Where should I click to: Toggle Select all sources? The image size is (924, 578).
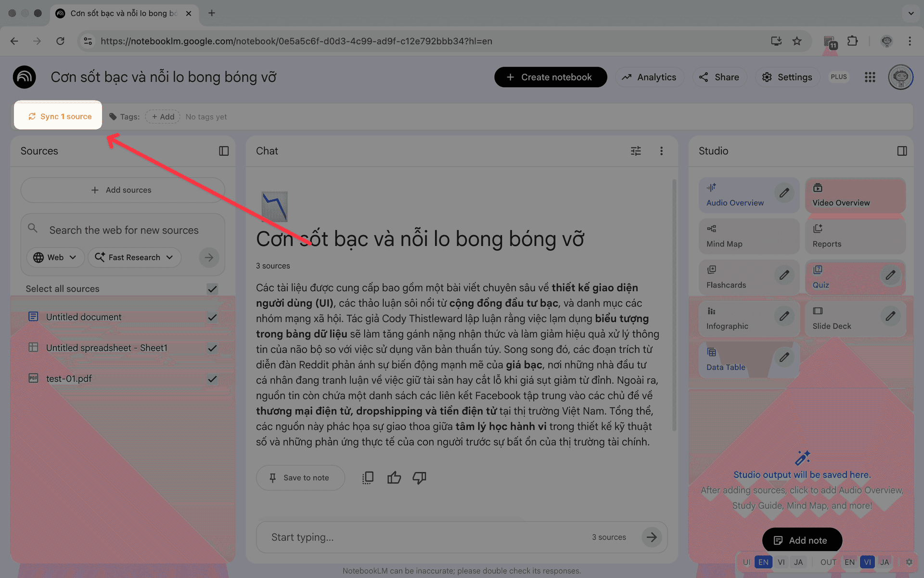pyautogui.click(x=212, y=289)
